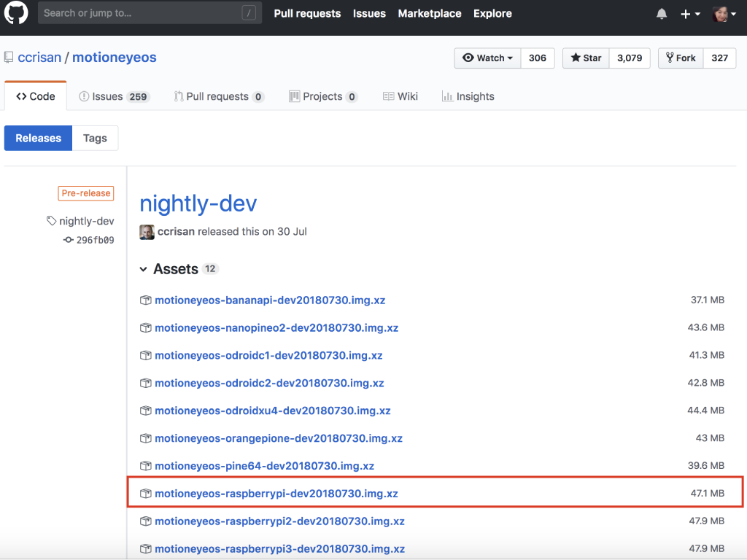
Task: Switch to the repository Issues tab
Action: click(x=115, y=97)
